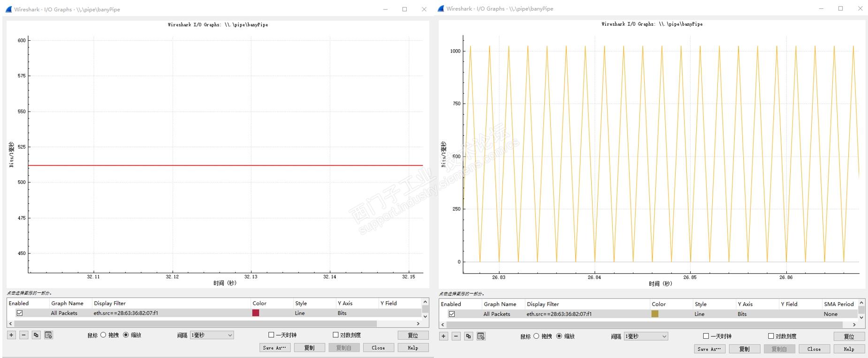Click the up-arrow of left window's graph list
Viewport: 868px width, 358px height.
point(426,302)
